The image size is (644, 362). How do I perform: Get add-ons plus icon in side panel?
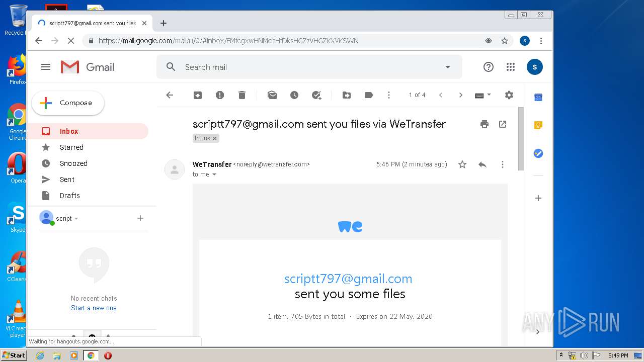coord(538,198)
